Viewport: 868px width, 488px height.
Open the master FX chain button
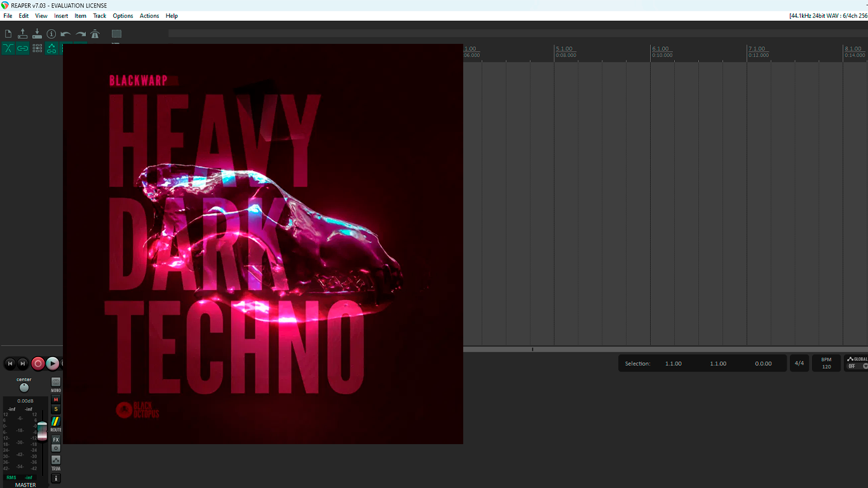[56, 440]
